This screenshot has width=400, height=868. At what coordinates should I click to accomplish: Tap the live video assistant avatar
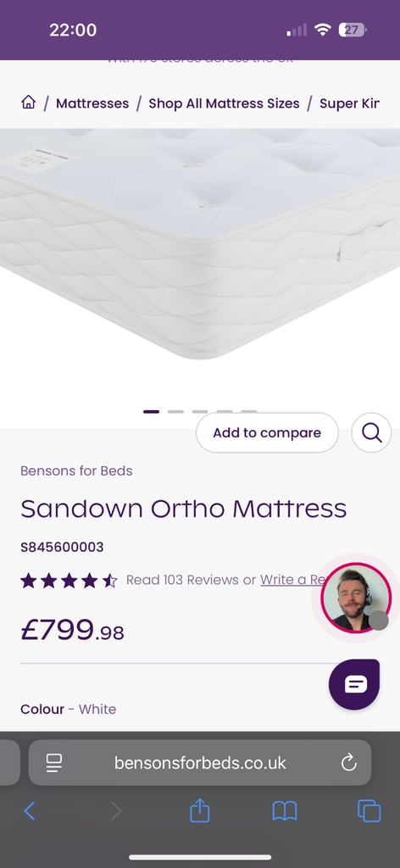pos(356,598)
